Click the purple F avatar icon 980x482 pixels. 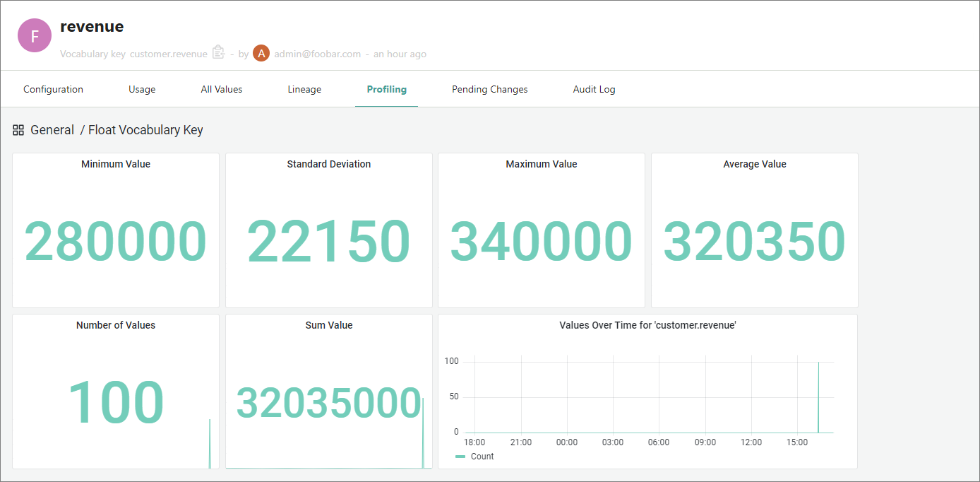tap(35, 35)
